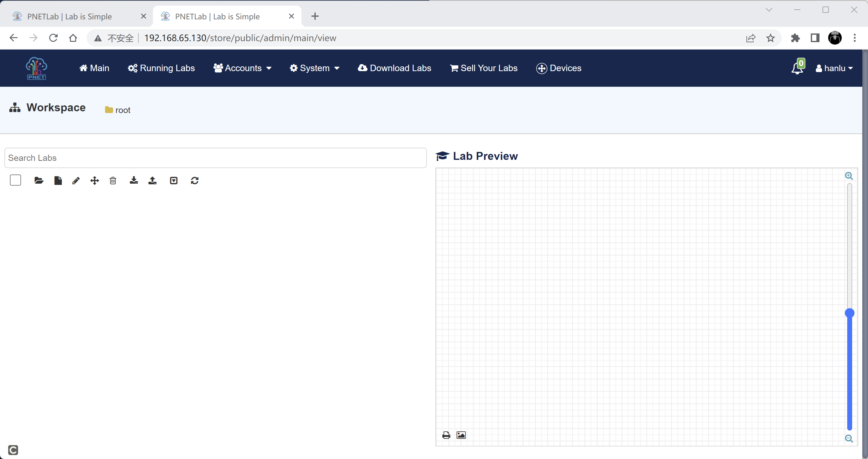Viewport: 868px width, 459px height.
Task: Go back in browser history
Action: (x=13, y=38)
